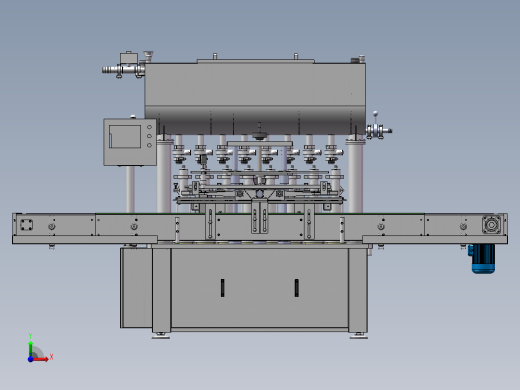Image resolution: width=520 pixels, height=390 pixels.
Task: Select the blue conveyor drive motor
Action: coord(483,259)
